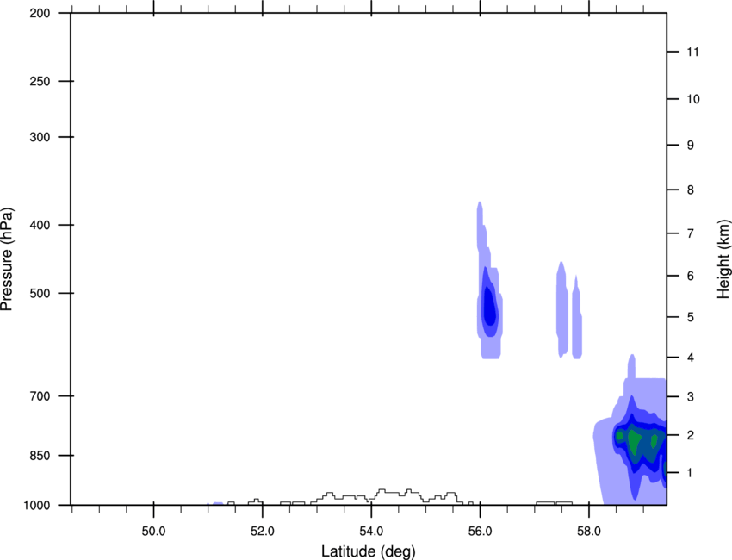
Task: Click the 54.0 latitude tick label
Action: coord(371,532)
